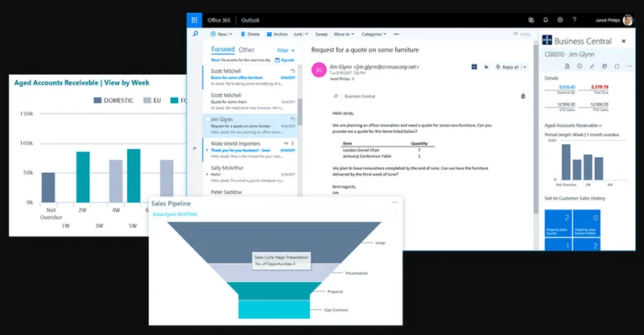Click New message button
644x335 pixels.
click(218, 34)
